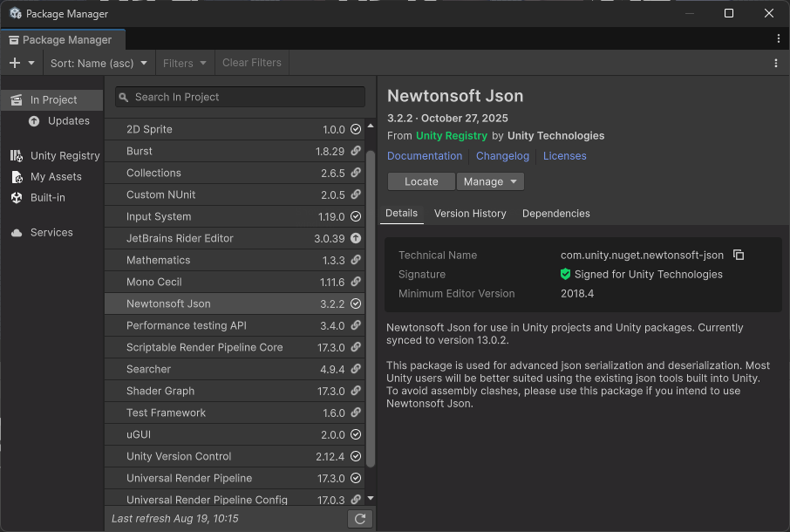Click Performance testing API link icon
The width and height of the screenshot is (790, 532).
[x=356, y=325]
